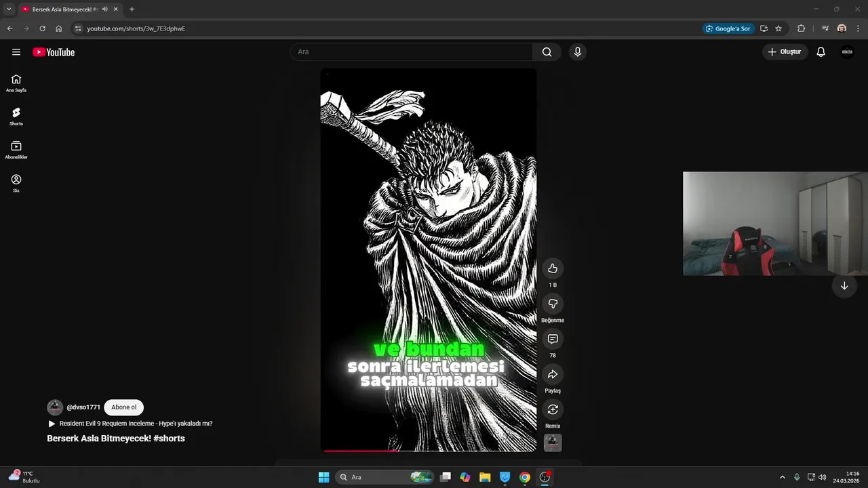Open the browser home page
868x488 pixels.
point(58,28)
